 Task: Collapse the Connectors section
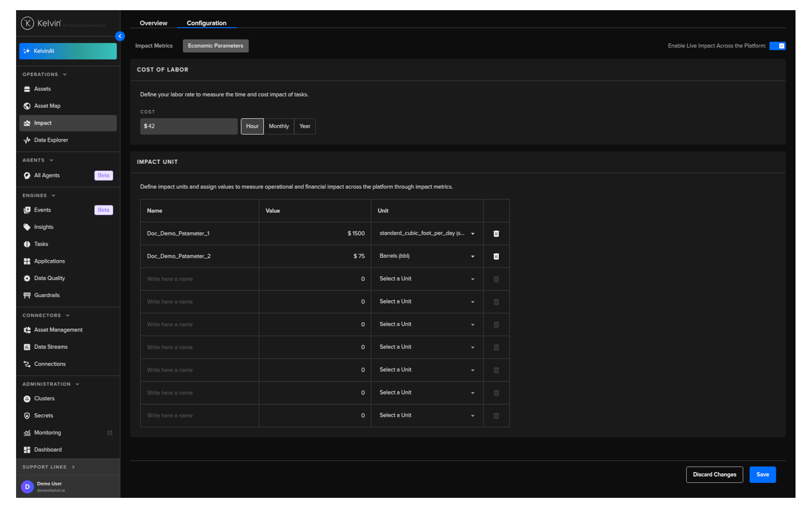pyautogui.click(x=46, y=315)
